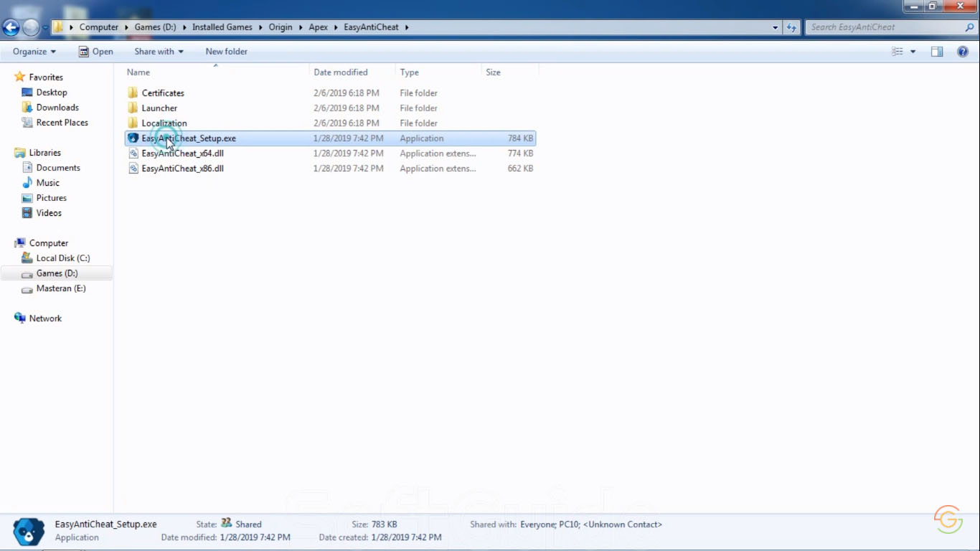This screenshot has height=551, width=980.
Task: Select the Localization folder icon
Action: 133,123
